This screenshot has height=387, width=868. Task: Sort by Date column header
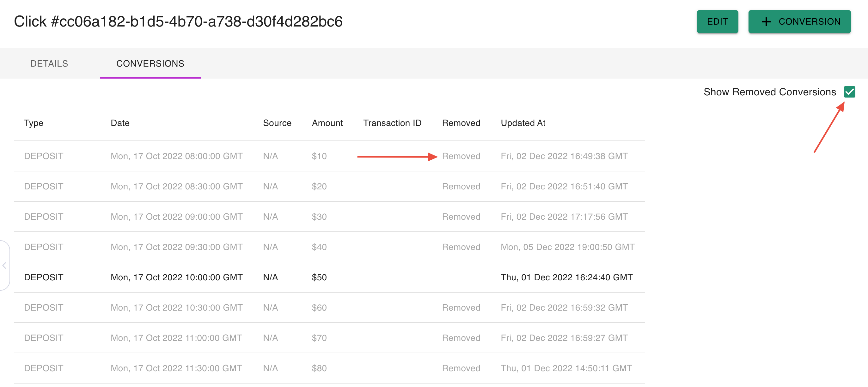point(120,123)
